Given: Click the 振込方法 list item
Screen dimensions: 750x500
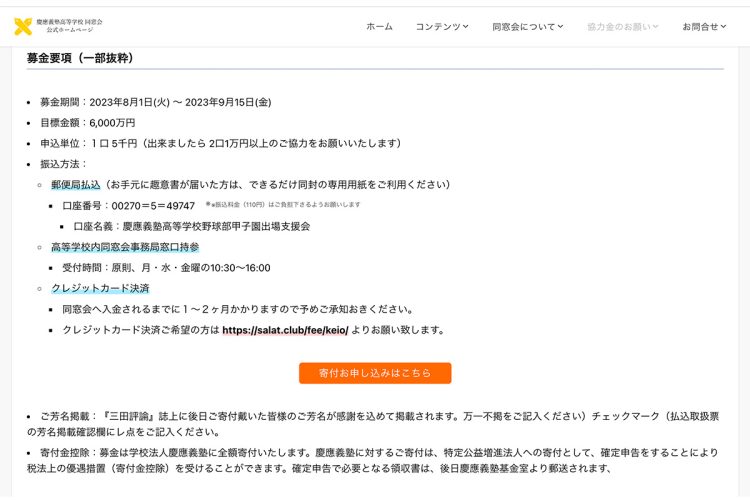Looking at the screenshot, I should tap(63, 164).
